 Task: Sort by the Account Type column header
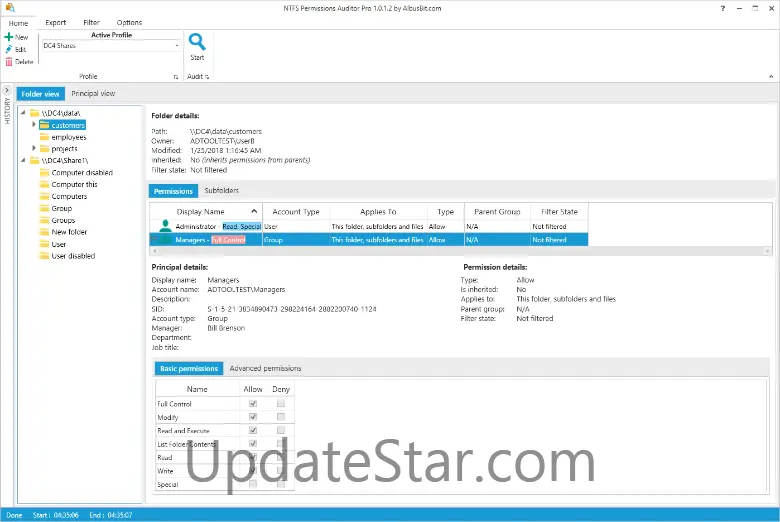click(x=296, y=212)
